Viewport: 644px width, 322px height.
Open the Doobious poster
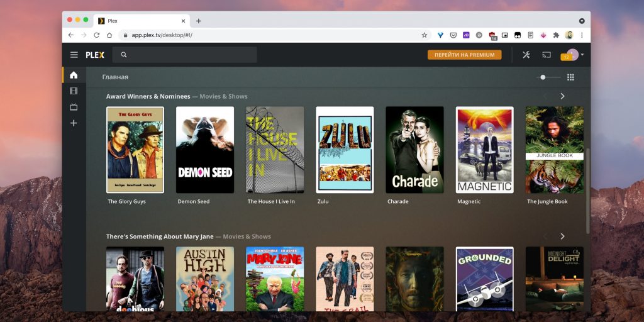click(135, 279)
